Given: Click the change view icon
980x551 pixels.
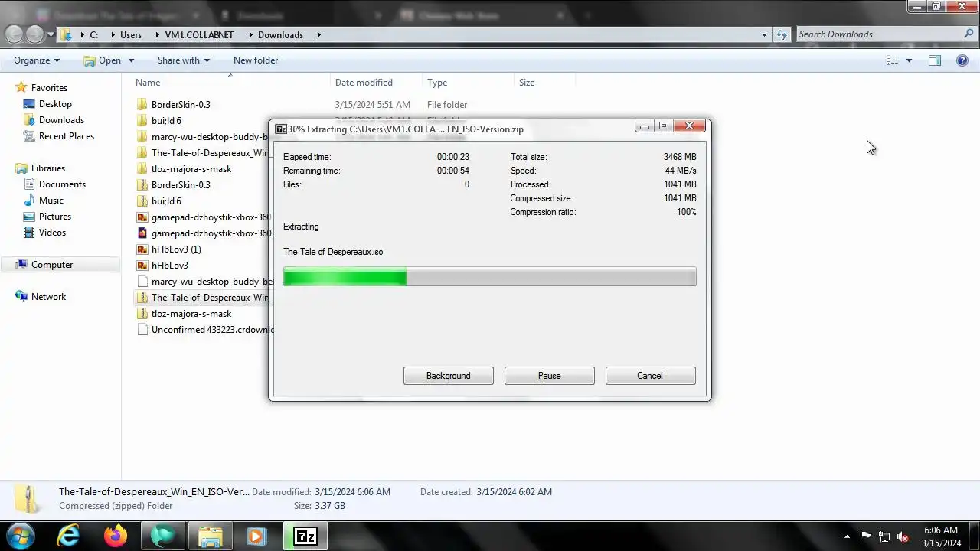Looking at the screenshot, I should pos(893,60).
